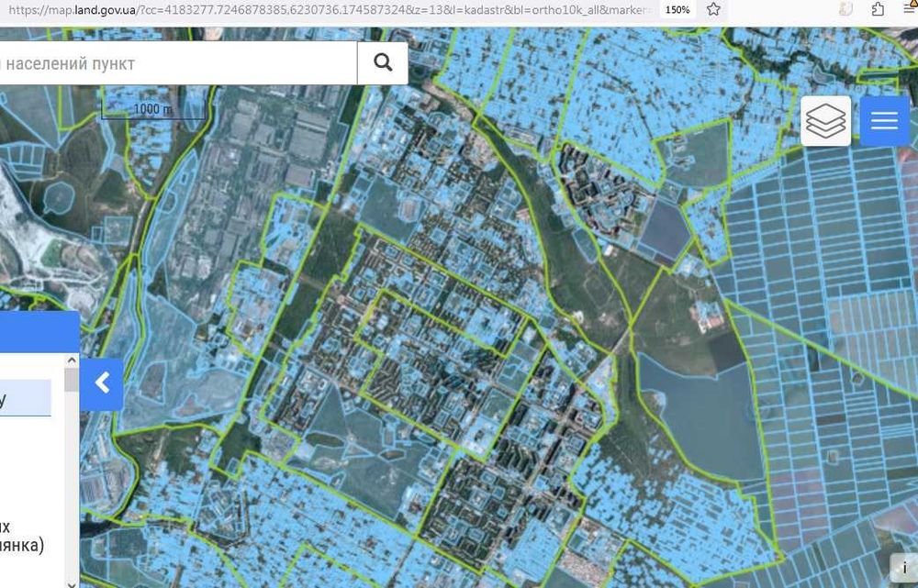
Task: Open the browser application menu icon
Action: point(909,9)
